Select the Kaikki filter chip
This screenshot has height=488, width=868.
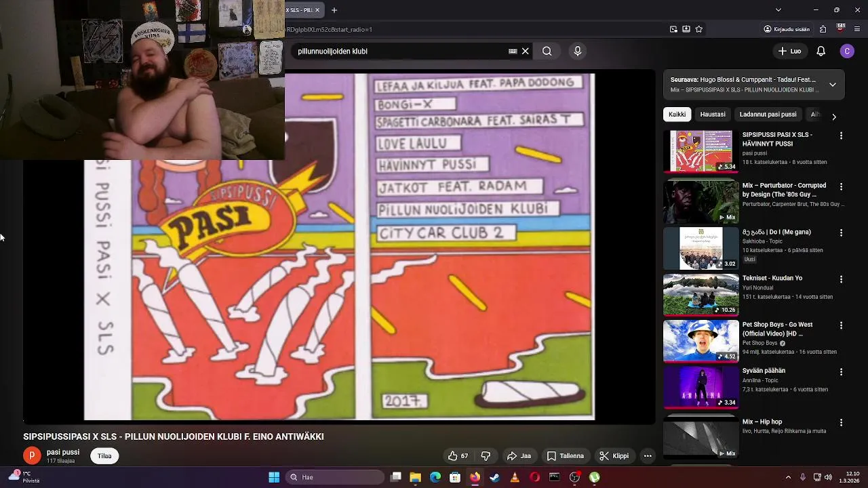(x=677, y=115)
